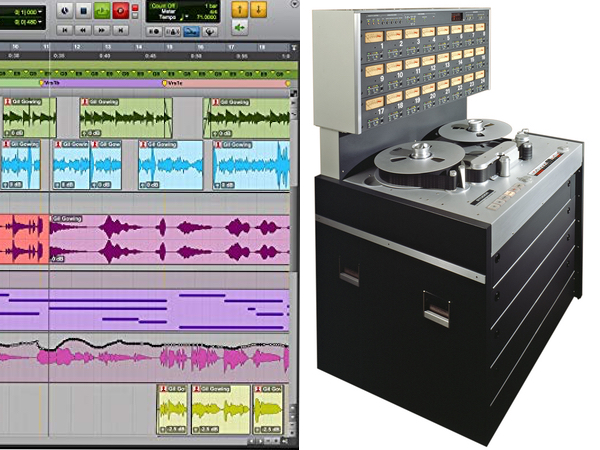Toggle the Metronome click button
Screen dimensions: 600x450
(x=173, y=31)
